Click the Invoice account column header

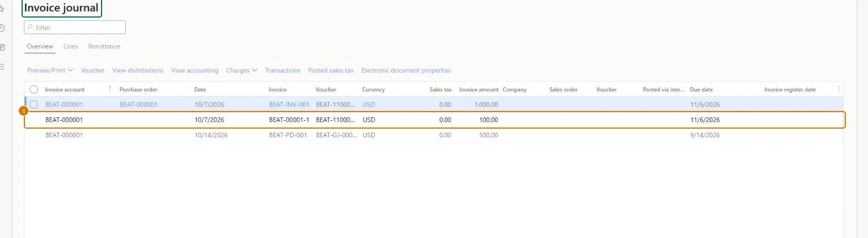pyautogui.click(x=65, y=90)
